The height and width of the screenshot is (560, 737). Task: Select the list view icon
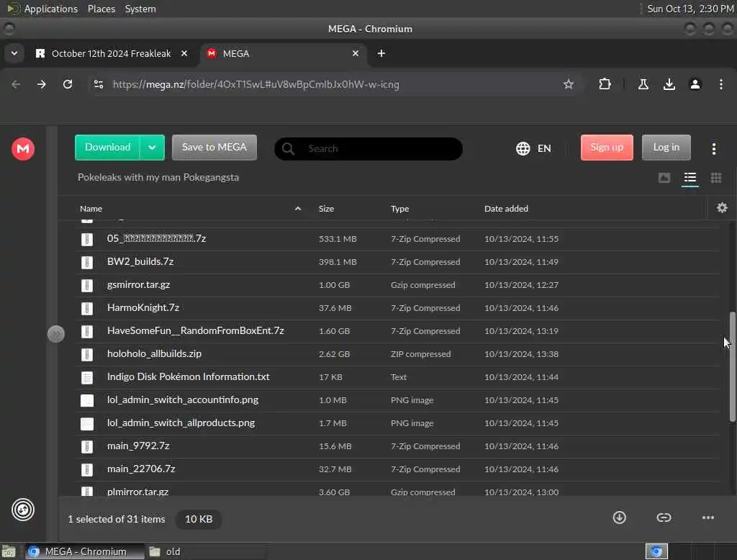[x=689, y=178]
